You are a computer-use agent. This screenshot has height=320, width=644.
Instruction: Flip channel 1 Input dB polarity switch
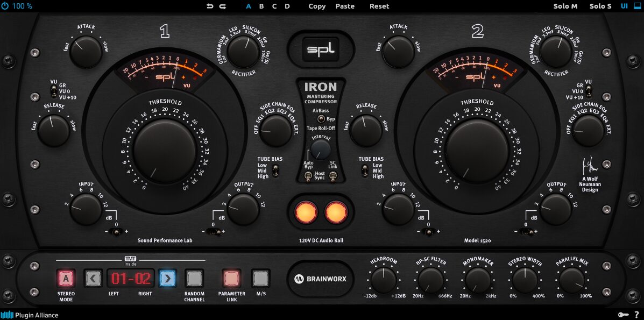[x=116, y=232]
